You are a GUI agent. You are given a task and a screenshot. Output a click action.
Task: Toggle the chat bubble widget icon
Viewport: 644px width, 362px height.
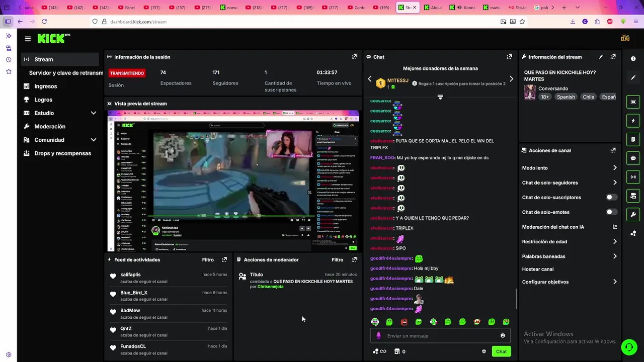pos(633,158)
